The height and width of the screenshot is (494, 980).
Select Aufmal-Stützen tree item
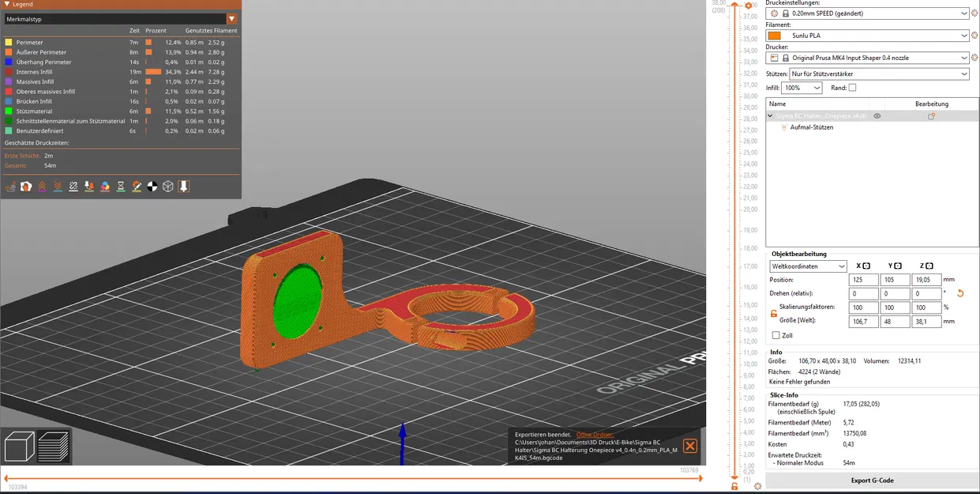pos(811,127)
